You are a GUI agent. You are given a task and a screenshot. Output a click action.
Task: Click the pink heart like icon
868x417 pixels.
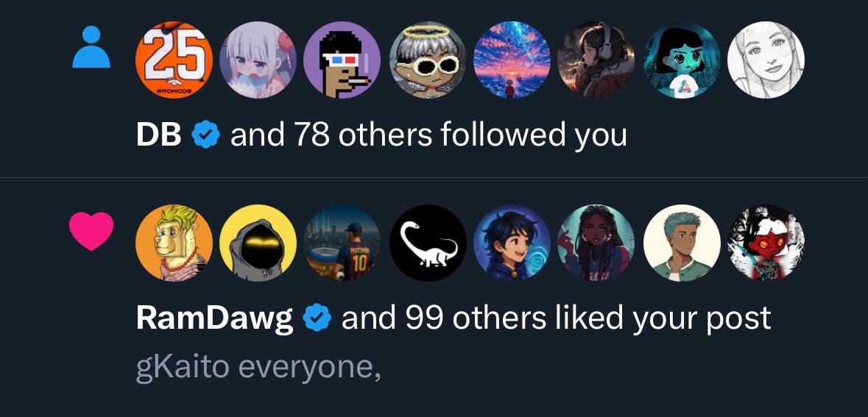(91, 231)
